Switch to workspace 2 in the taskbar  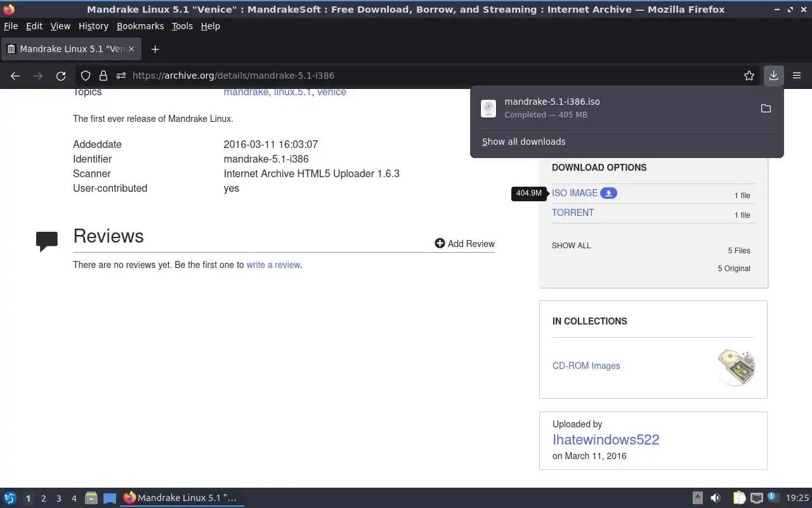pos(43,498)
